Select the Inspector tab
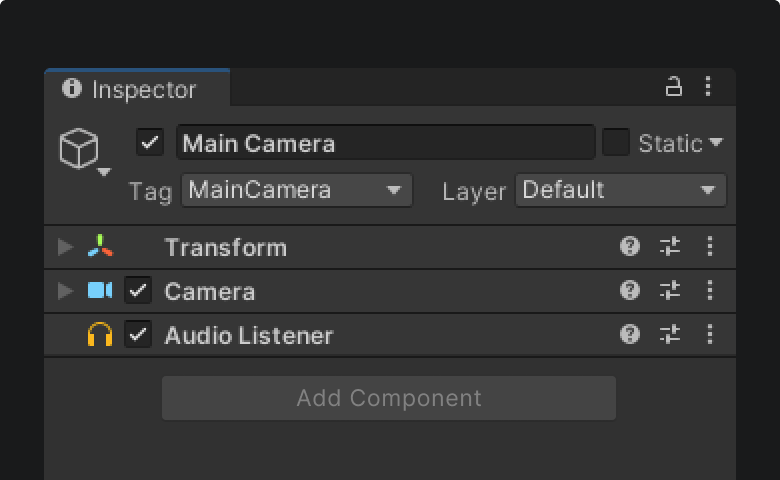780x480 pixels. [x=137, y=89]
